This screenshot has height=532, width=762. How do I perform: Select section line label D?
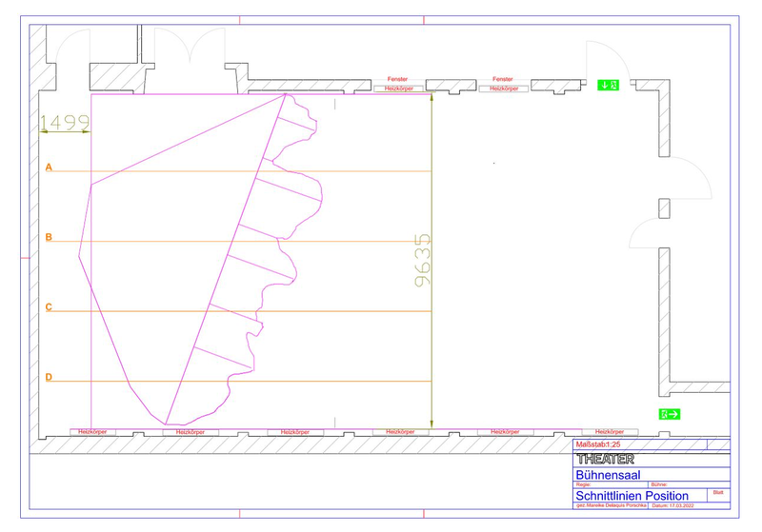(49, 377)
